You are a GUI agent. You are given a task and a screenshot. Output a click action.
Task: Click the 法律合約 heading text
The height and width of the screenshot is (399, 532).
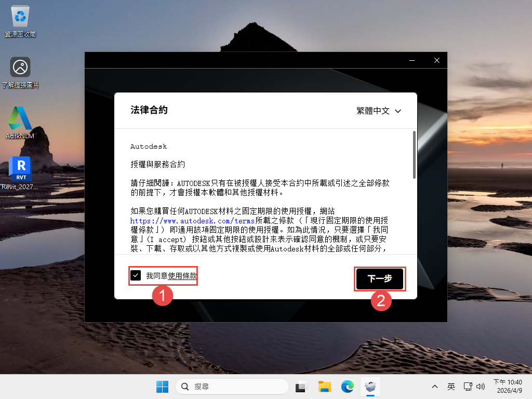(149, 110)
